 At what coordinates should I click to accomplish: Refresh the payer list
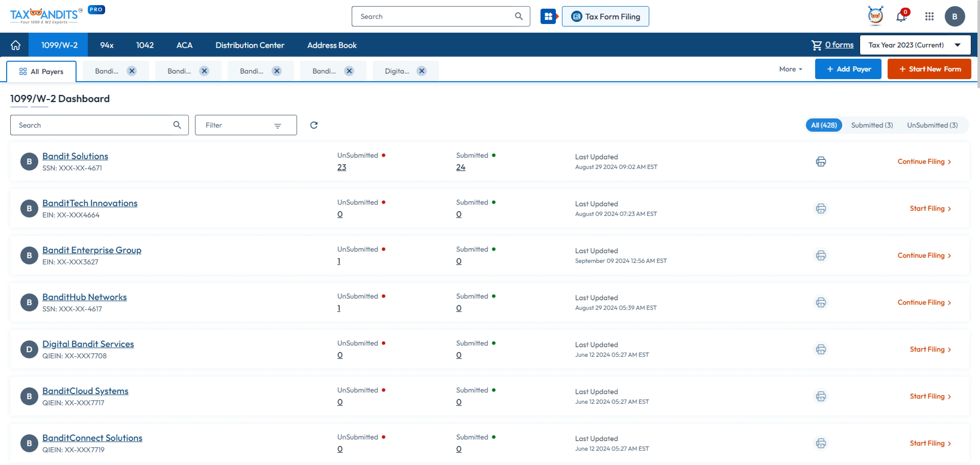pyautogui.click(x=313, y=125)
